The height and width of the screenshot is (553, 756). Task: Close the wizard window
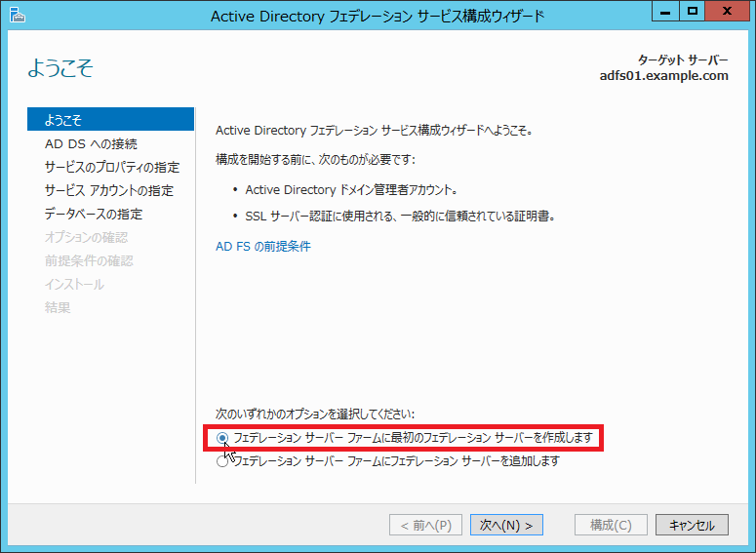(x=727, y=12)
